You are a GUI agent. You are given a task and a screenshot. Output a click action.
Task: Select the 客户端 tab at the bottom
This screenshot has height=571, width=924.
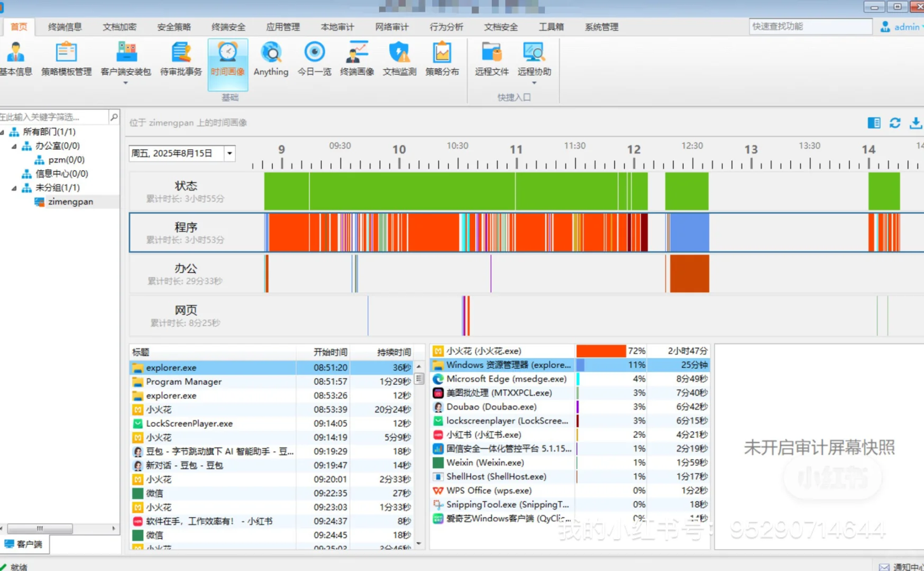coord(24,544)
